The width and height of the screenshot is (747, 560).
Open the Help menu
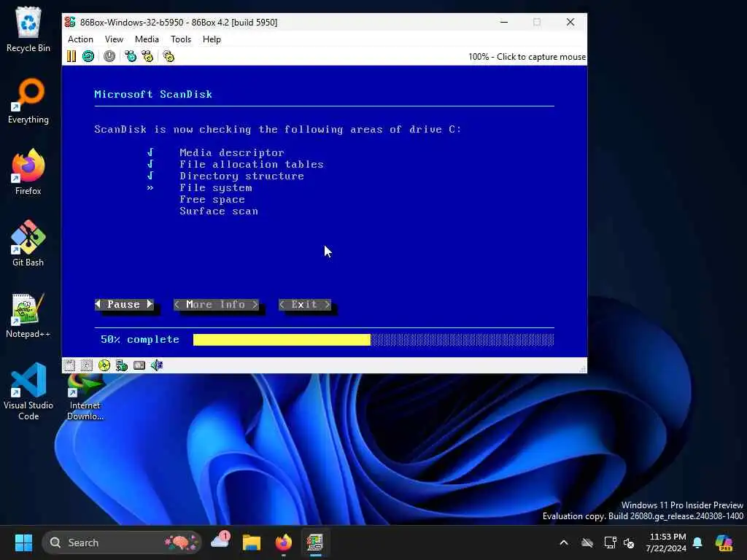212,39
